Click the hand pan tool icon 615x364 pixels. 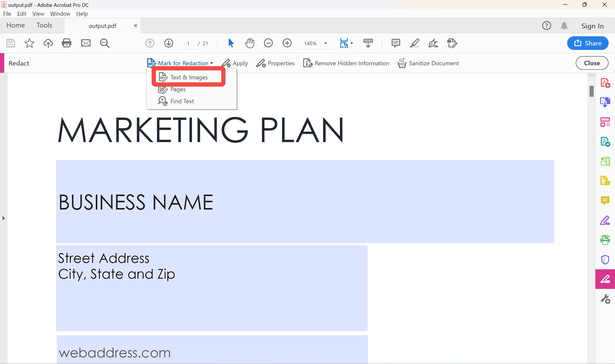250,43
